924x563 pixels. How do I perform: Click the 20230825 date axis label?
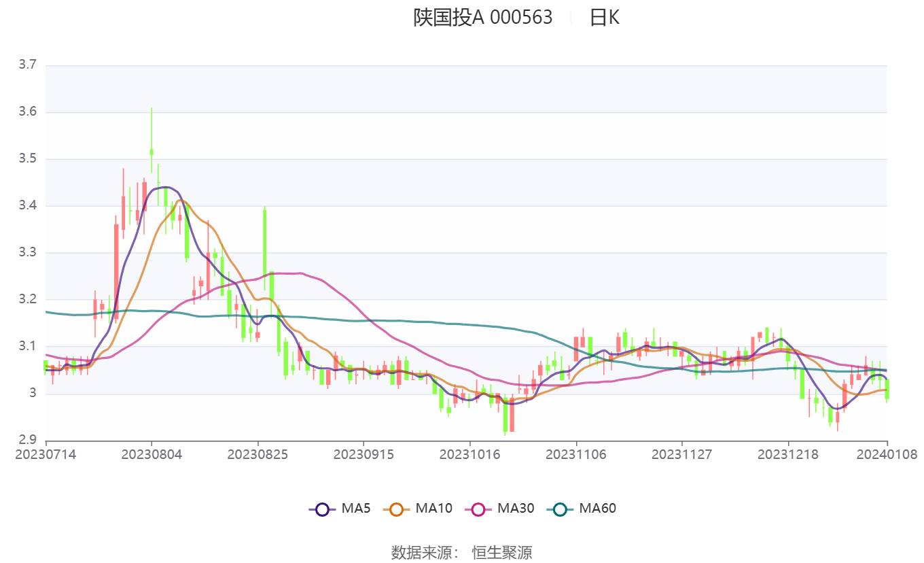257,454
